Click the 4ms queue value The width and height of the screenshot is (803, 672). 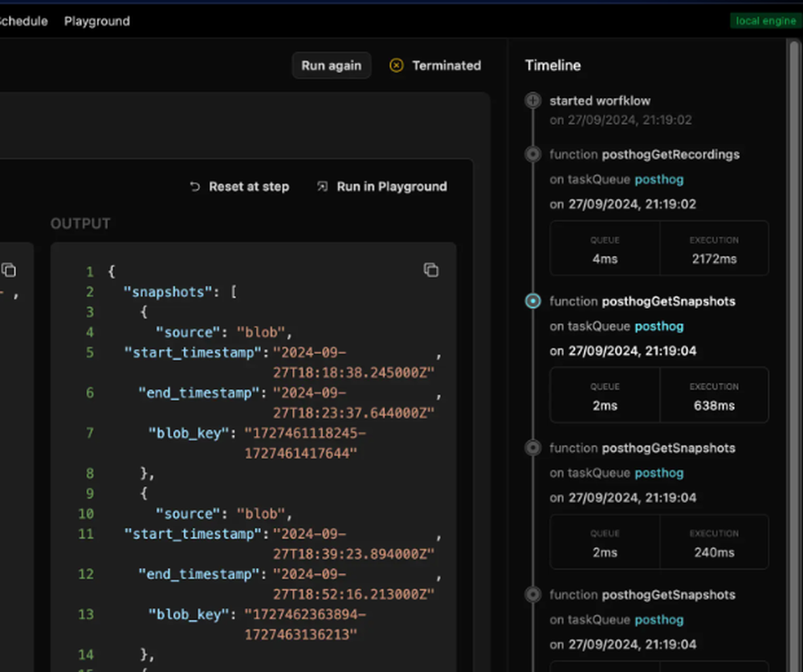(605, 259)
